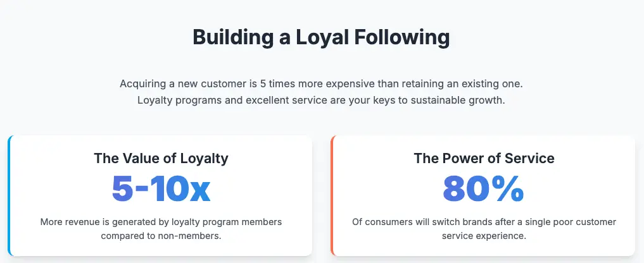644x263 pixels.
Task: Click the word 'Loyal' in main heading
Action: tap(322, 37)
